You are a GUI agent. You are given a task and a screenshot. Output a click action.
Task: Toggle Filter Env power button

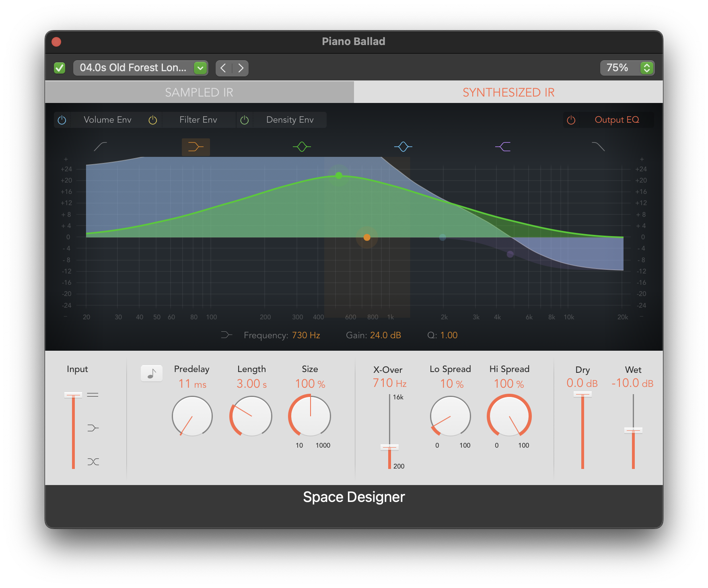tap(153, 120)
